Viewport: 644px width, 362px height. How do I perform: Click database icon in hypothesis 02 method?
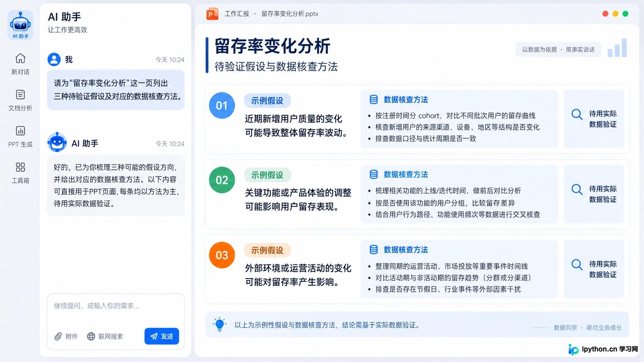tap(374, 174)
